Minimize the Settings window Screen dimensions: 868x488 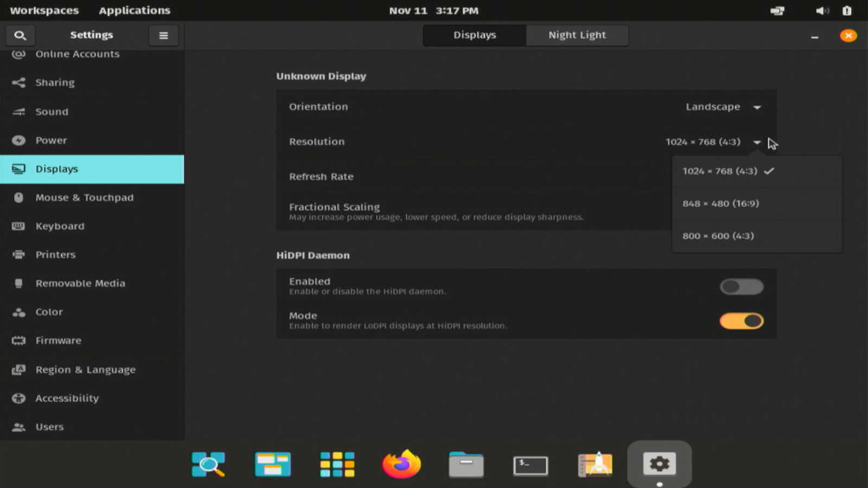(814, 36)
